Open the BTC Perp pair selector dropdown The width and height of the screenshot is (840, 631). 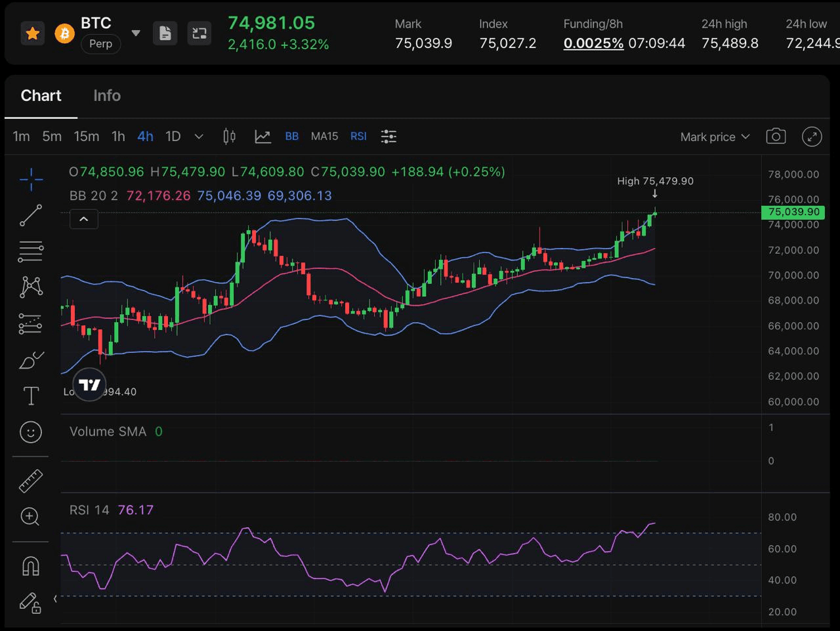pos(136,33)
